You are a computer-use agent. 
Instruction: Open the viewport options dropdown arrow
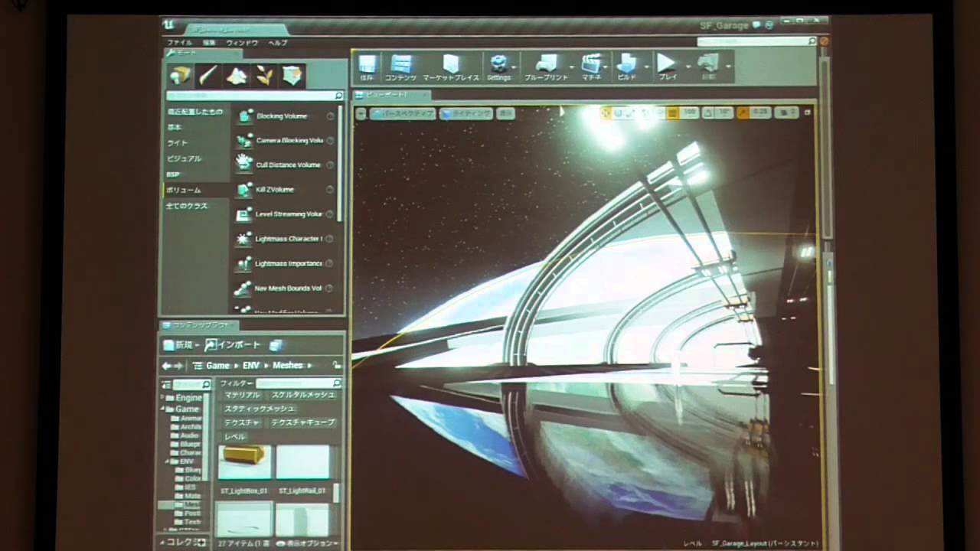pyautogui.click(x=361, y=113)
